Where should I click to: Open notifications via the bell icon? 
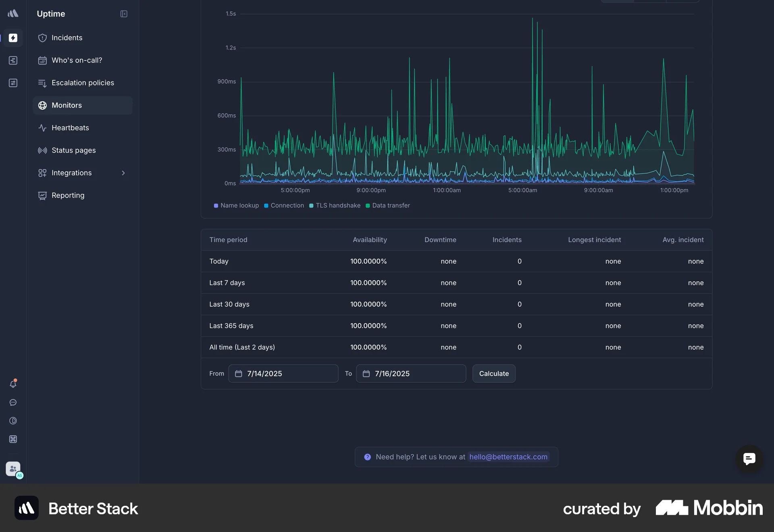coord(13,384)
